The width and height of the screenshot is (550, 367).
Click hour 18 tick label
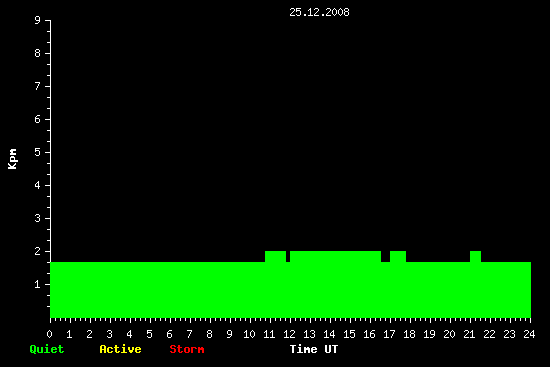point(409,334)
